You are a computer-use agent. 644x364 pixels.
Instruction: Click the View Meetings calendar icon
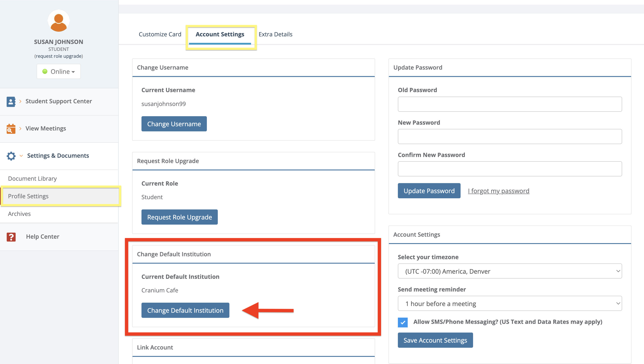[x=11, y=129]
